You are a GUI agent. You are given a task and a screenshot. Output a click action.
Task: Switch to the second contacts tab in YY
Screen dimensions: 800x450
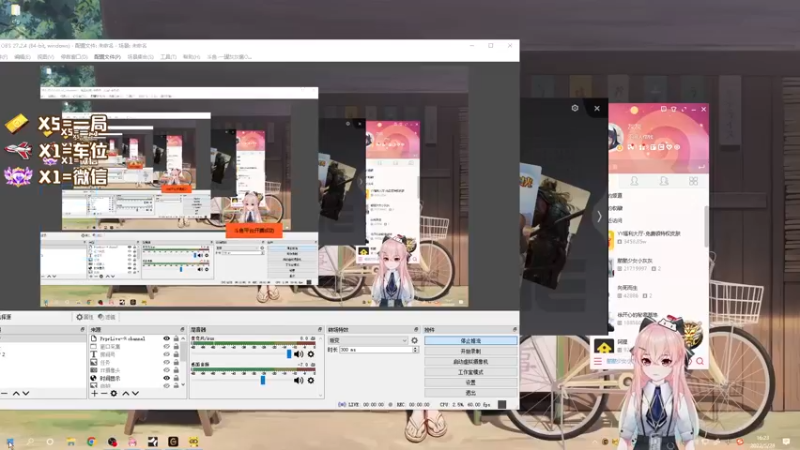(664, 181)
